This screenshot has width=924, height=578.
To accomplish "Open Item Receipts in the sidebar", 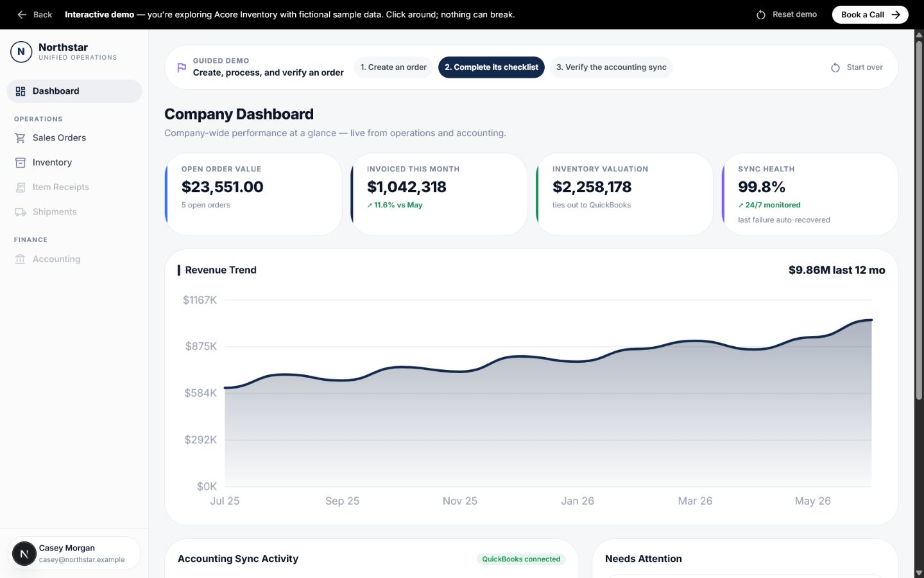I will (x=74, y=188).
